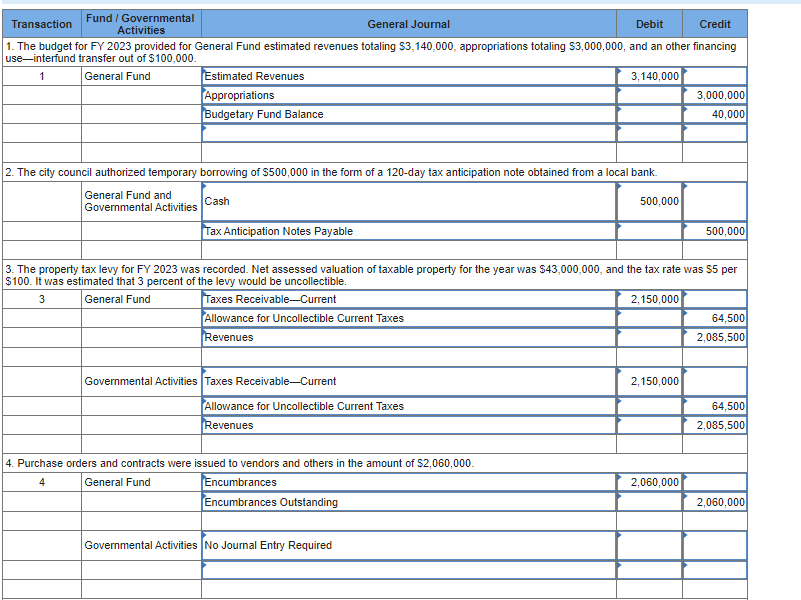Click the 3,140,000 debit amount field
Image resolution: width=801 pixels, height=600 pixels.
(649, 76)
